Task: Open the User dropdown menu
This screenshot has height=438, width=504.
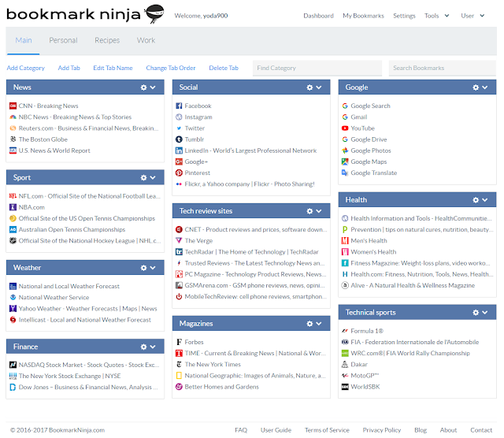Action: pos(472,16)
